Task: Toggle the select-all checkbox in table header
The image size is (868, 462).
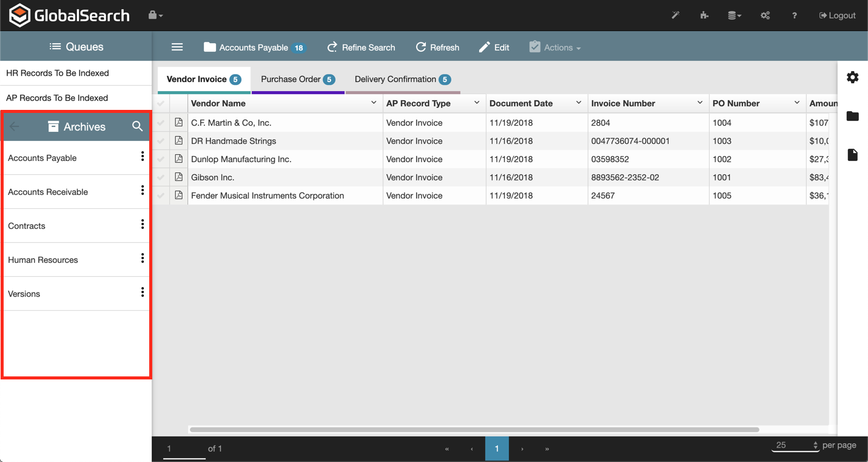Action: pos(161,103)
